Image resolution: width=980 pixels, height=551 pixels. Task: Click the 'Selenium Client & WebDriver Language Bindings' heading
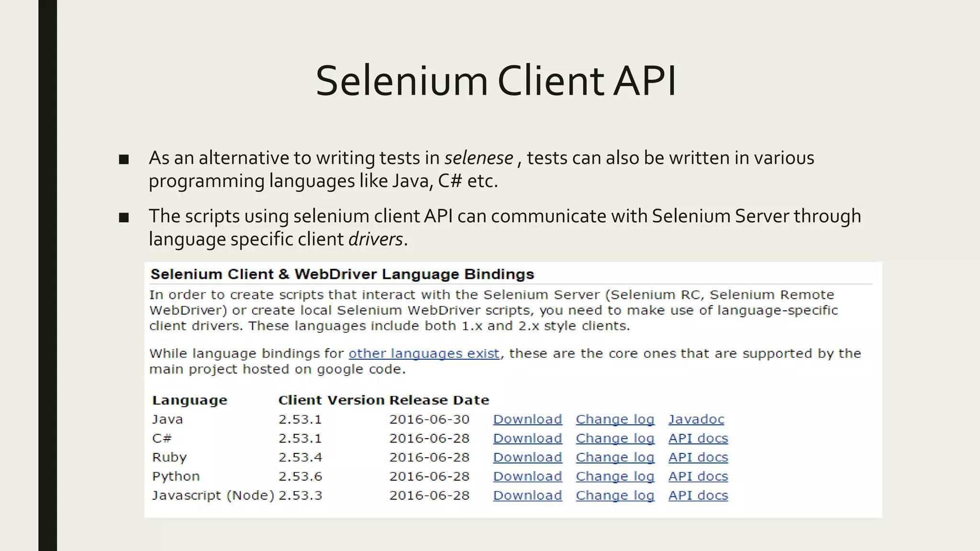click(342, 275)
